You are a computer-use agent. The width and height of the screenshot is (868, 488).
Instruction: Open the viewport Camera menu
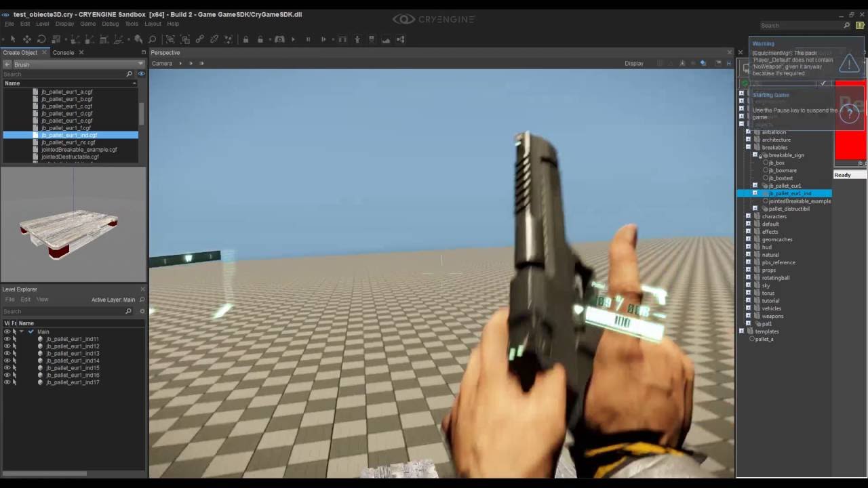click(162, 63)
